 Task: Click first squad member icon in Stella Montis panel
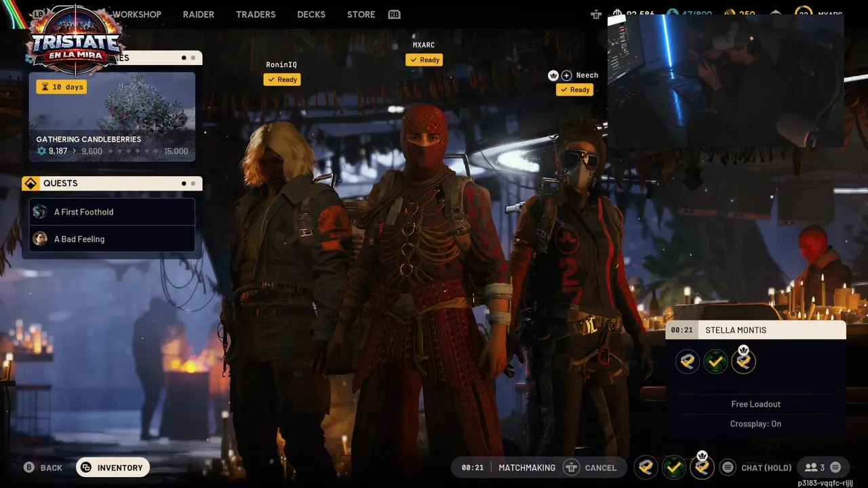pyautogui.click(x=688, y=362)
